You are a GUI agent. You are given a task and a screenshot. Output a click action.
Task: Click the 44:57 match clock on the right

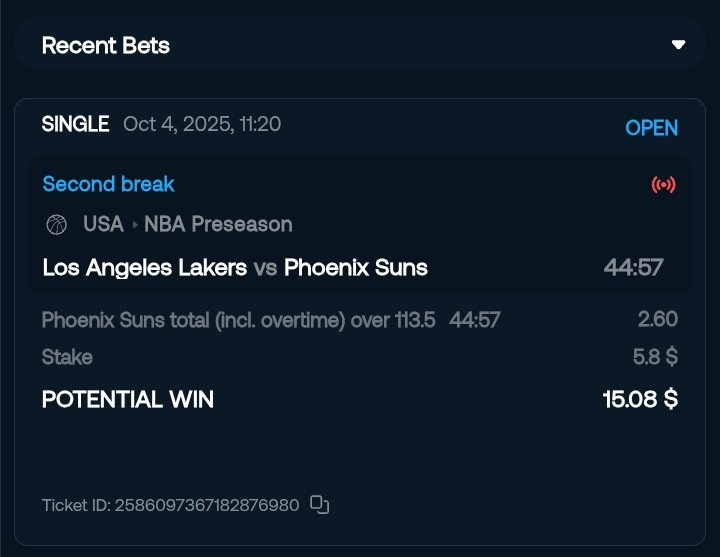click(633, 267)
